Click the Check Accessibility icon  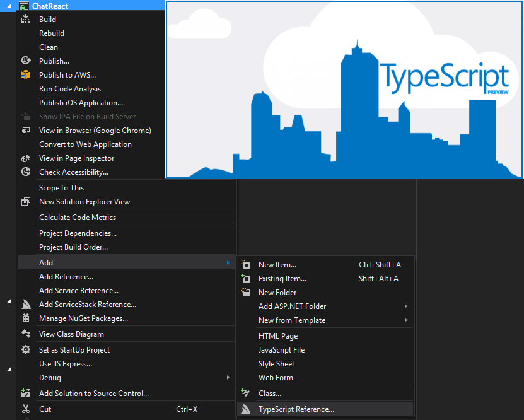point(26,172)
